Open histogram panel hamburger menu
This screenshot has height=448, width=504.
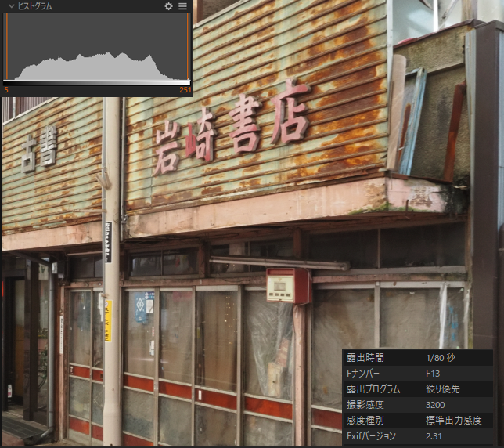click(182, 6)
